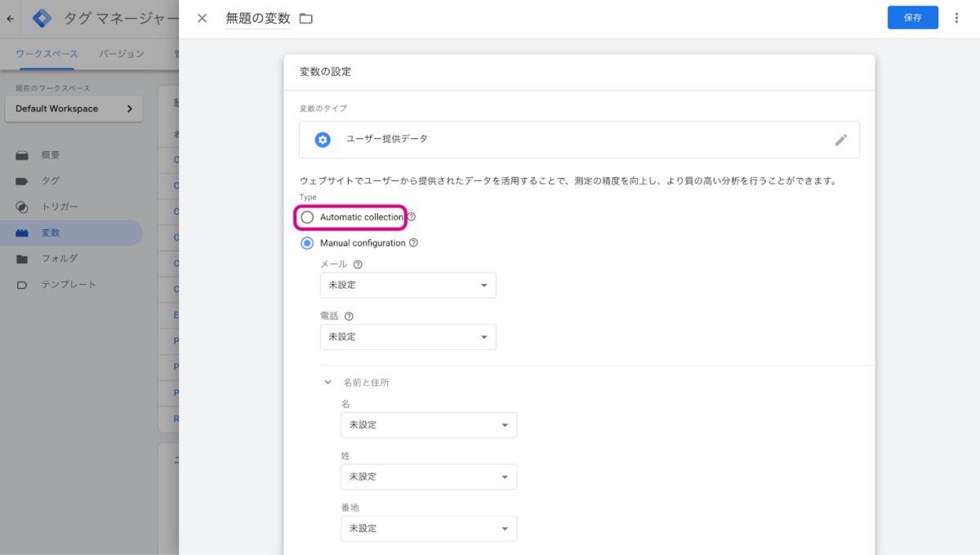Click the 保存 button

912,18
